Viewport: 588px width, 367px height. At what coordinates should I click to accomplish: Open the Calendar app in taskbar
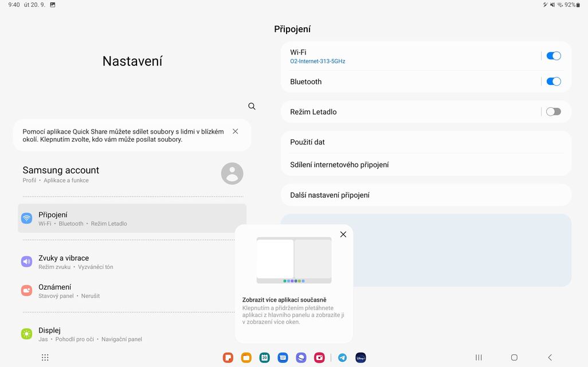(264, 357)
